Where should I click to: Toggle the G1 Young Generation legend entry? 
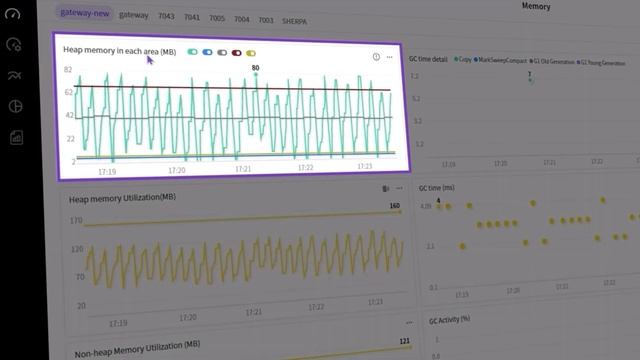click(x=601, y=63)
